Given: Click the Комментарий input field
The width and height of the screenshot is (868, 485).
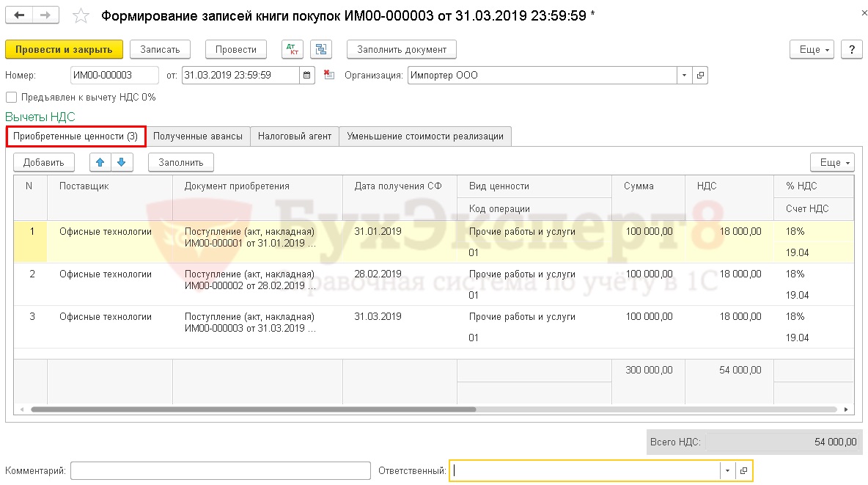Looking at the screenshot, I should tap(220, 470).
